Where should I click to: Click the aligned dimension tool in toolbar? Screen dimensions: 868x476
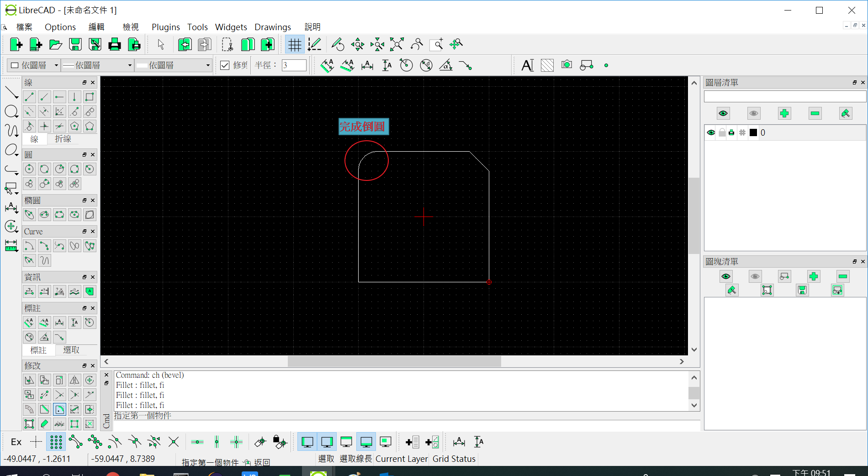327,65
